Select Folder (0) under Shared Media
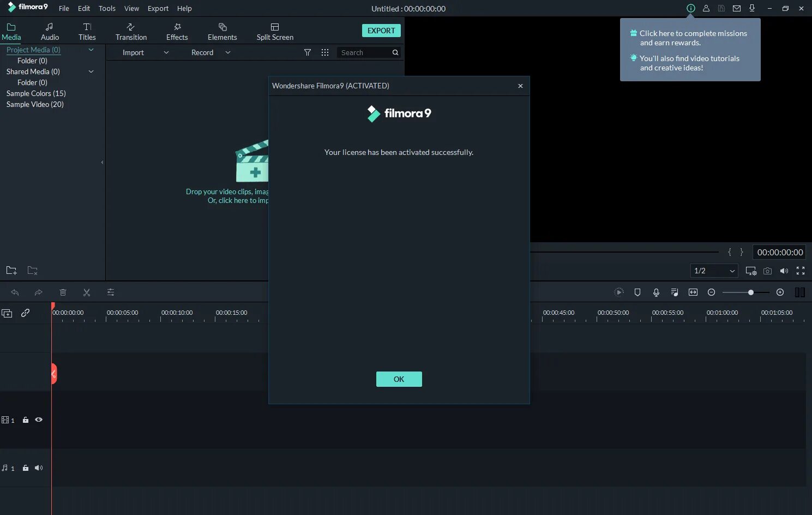Screen dimensions: 812x515 pos(32,82)
